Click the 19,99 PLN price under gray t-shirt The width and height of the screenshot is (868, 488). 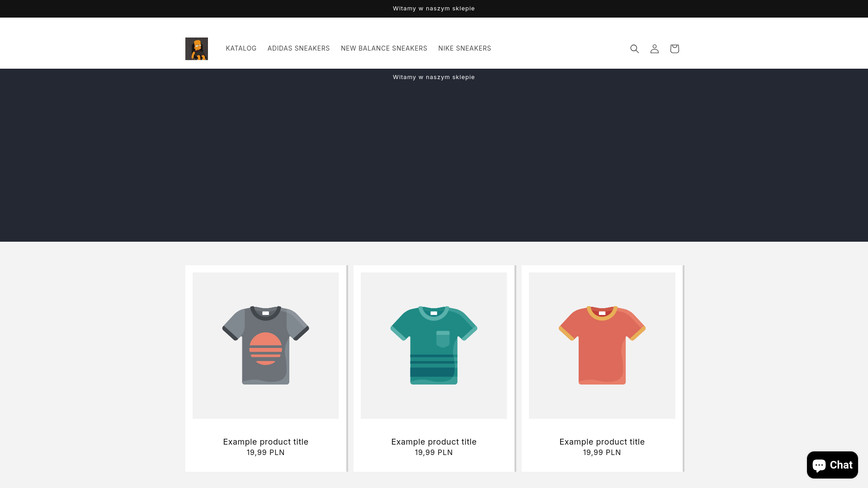pos(265,452)
